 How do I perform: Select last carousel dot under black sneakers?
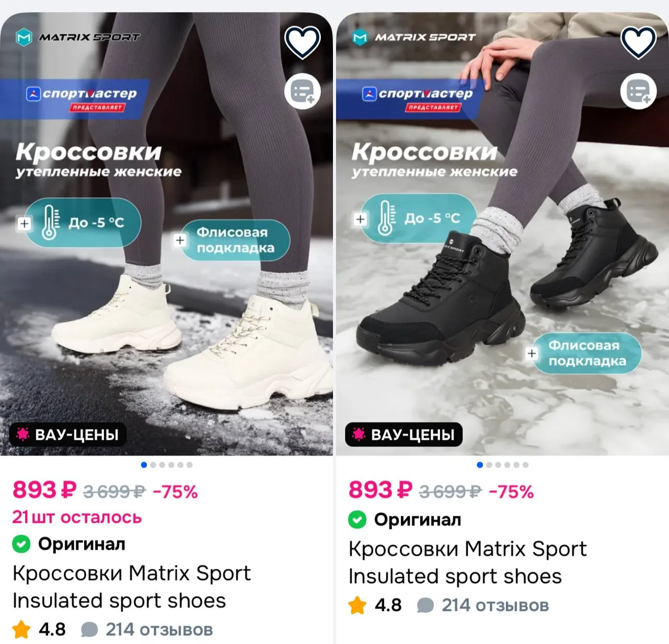coord(525,465)
